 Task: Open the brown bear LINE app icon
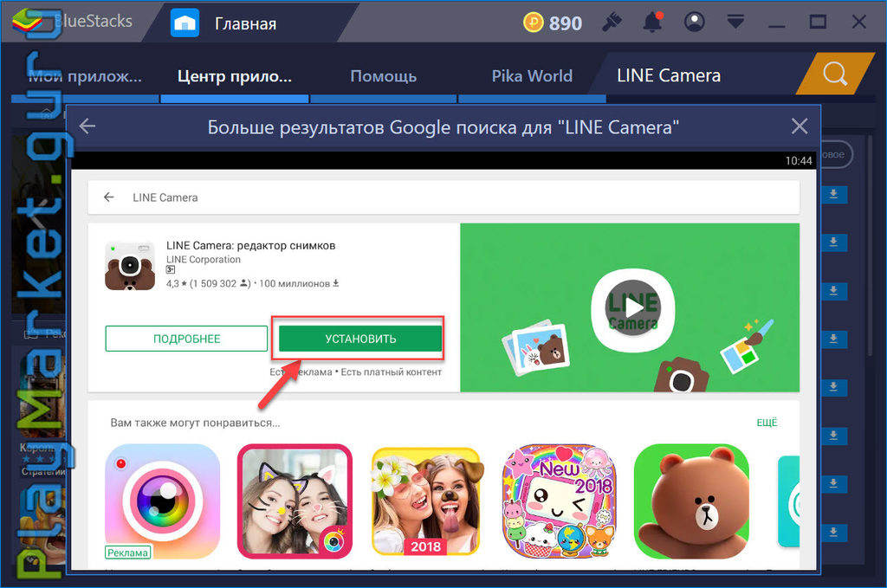coord(691,501)
